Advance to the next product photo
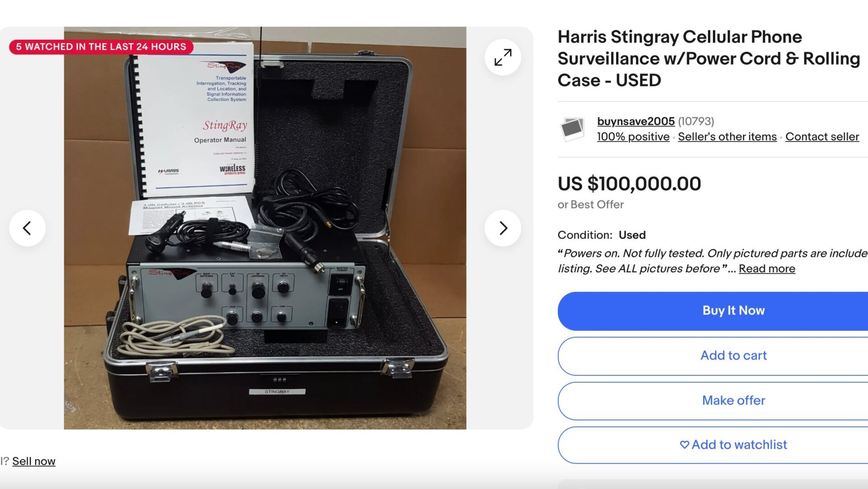Viewport: 868px width, 489px height. [503, 228]
